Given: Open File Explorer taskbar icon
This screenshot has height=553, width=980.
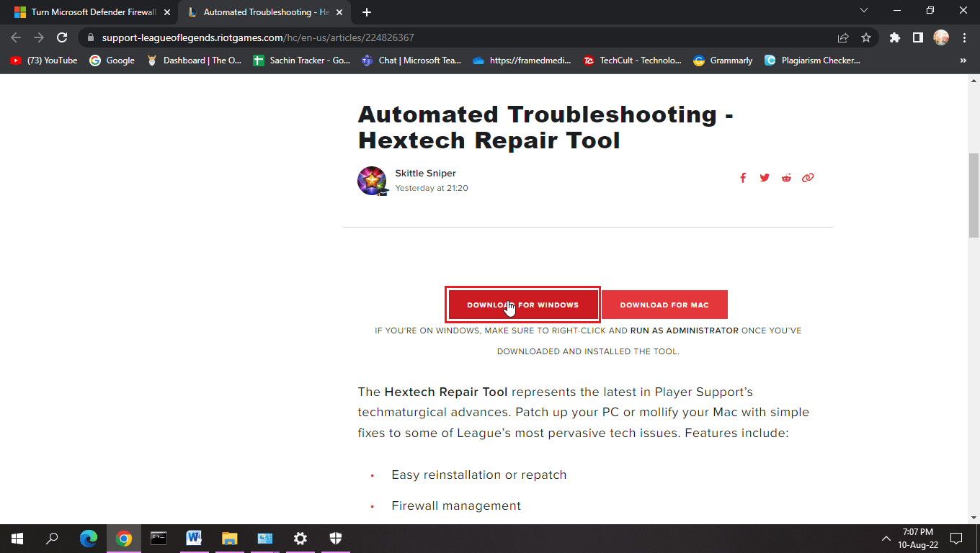Looking at the screenshot, I should (x=229, y=538).
